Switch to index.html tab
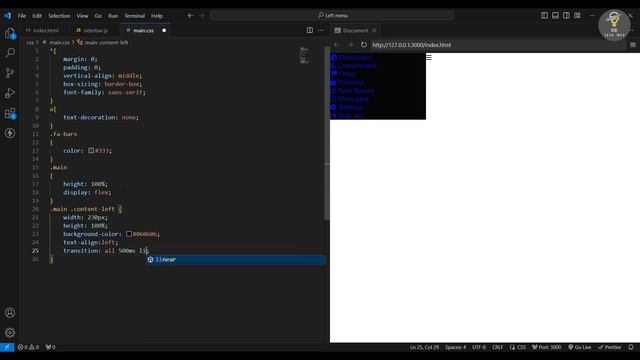Viewport: 640px width, 360px height. click(x=45, y=30)
